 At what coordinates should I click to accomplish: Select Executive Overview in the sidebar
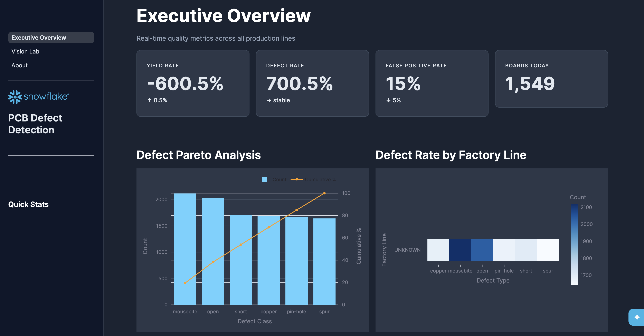(39, 38)
